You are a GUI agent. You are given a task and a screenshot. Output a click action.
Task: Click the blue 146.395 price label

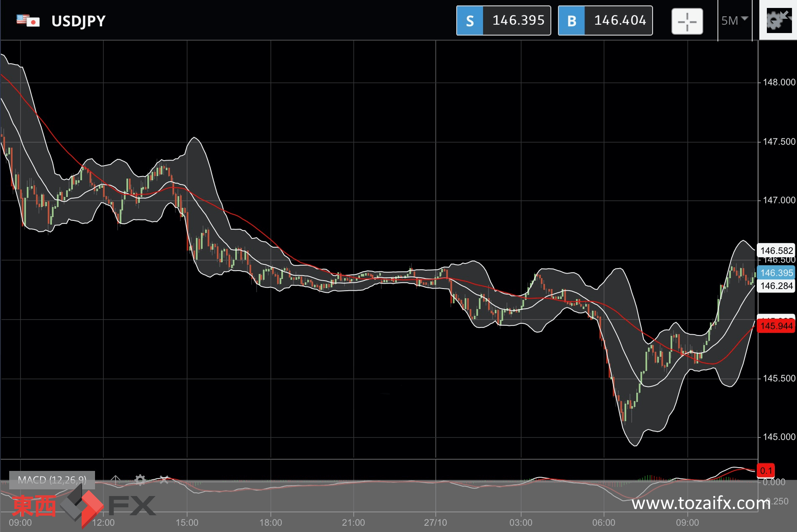point(776,273)
